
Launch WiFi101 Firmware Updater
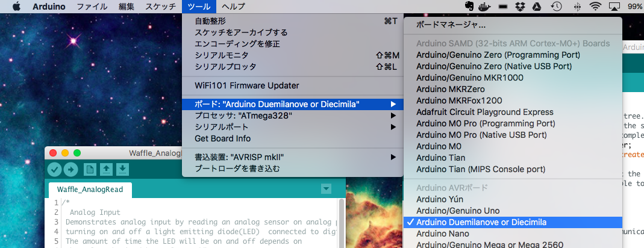[293, 86]
